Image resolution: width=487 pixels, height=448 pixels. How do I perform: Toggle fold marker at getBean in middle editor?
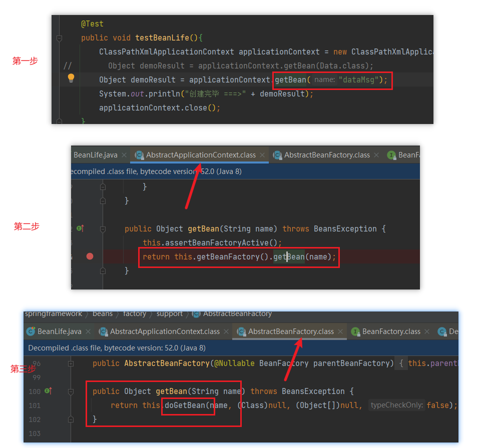click(x=103, y=229)
